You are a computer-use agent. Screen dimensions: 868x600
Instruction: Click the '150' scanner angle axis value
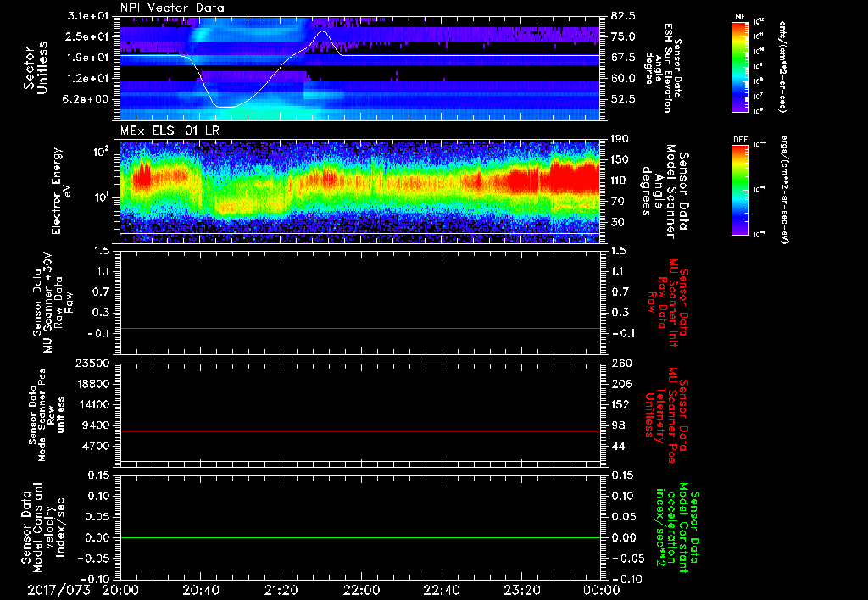[x=620, y=159]
